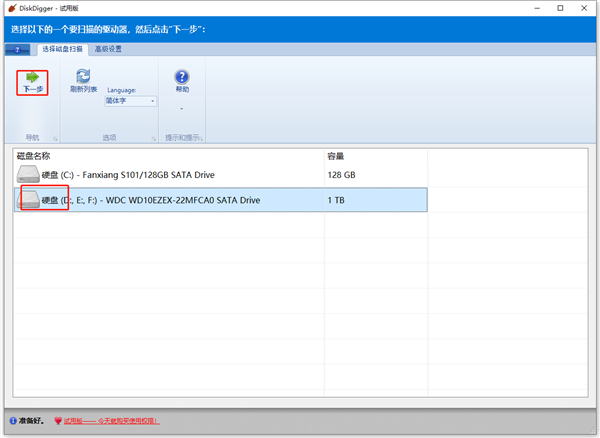Click the Capacity column header
The image size is (600, 438).
pyautogui.click(x=336, y=156)
